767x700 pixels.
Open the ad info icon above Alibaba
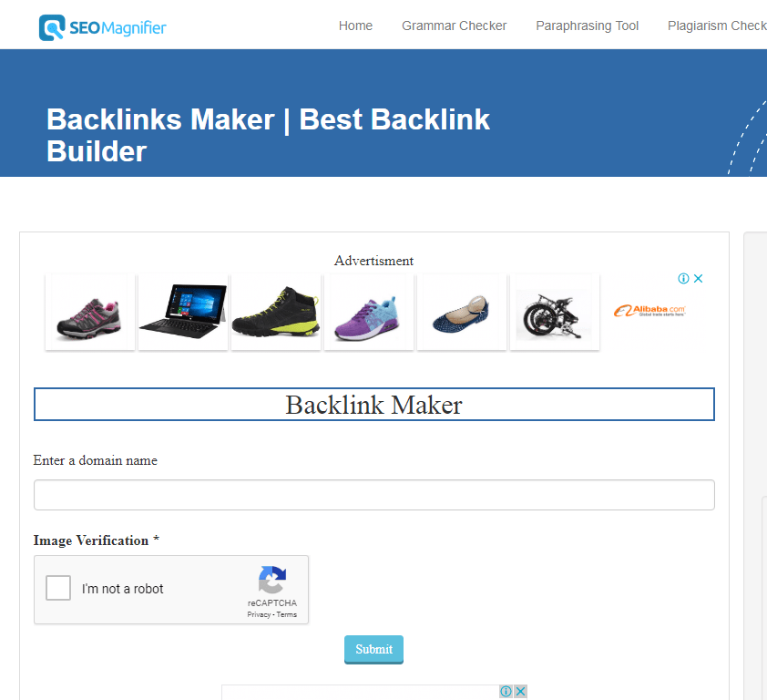[x=683, y=279]
